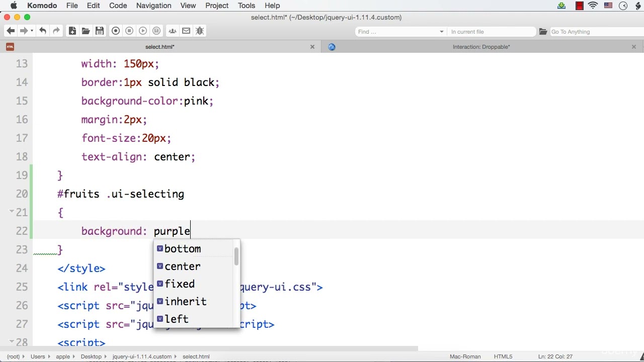Open the Code menu
644x362 pixels.
click(x=118, y=6)
